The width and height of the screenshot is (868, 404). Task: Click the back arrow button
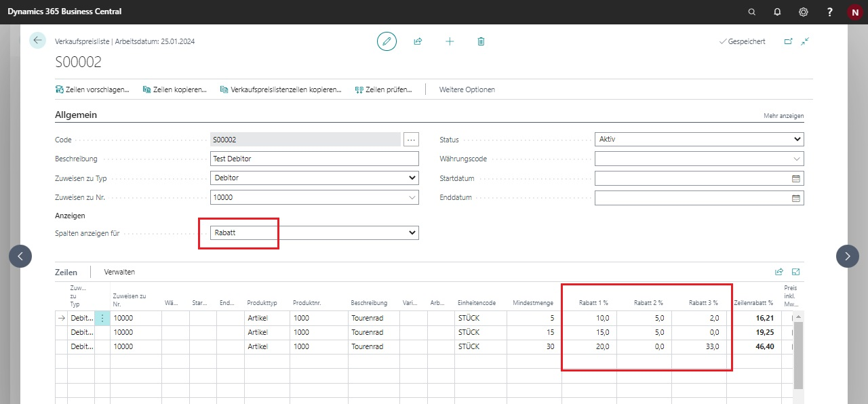click(x=37, y=41)
